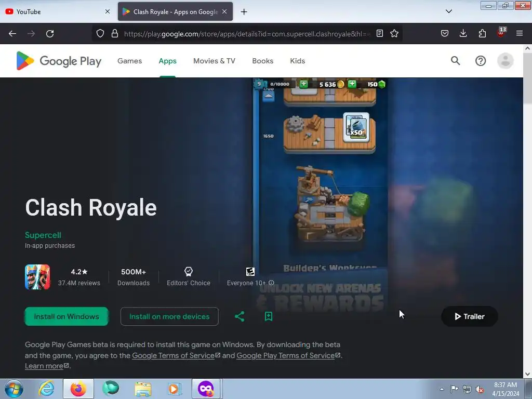The width and height of the screenshot is (532, 399).
Task: Follow the Learn more link
Action: click(47, 366)
